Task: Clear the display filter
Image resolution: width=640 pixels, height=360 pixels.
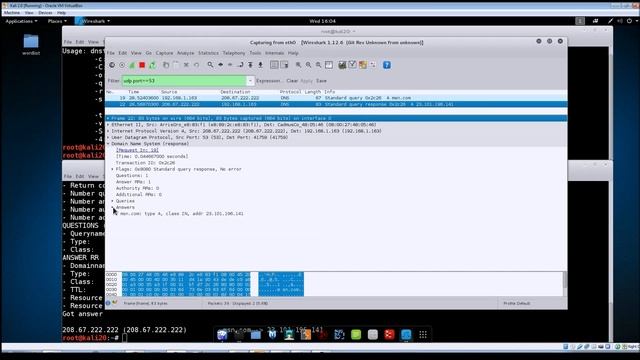Action: coord(292,81)
